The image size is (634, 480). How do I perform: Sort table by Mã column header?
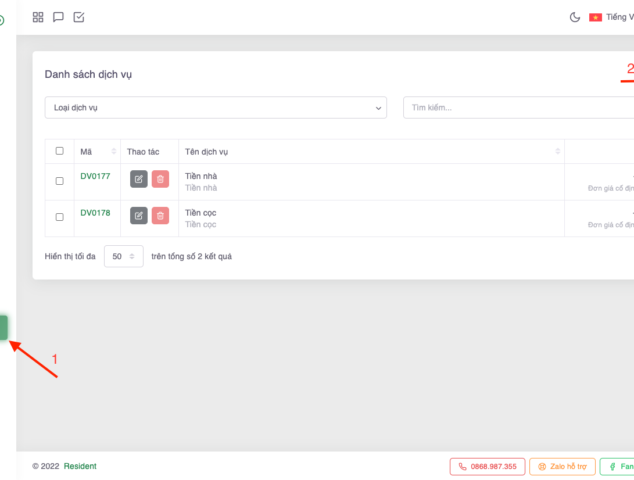point(98,151)
